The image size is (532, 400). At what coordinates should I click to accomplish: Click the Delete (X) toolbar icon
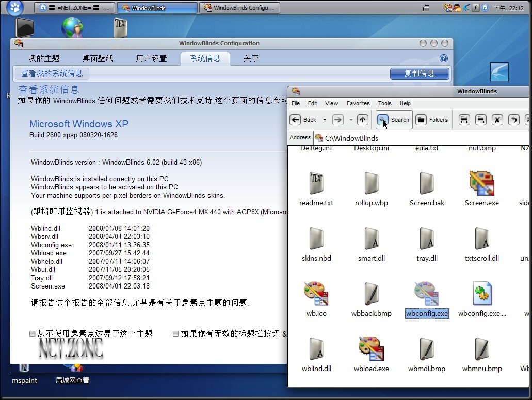(497, 120)
